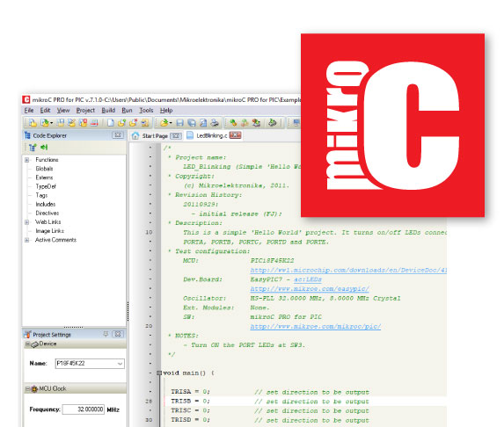Click the Close Project Group icon
This screenshot has width=504, height=427.
(x=83, y=123)
